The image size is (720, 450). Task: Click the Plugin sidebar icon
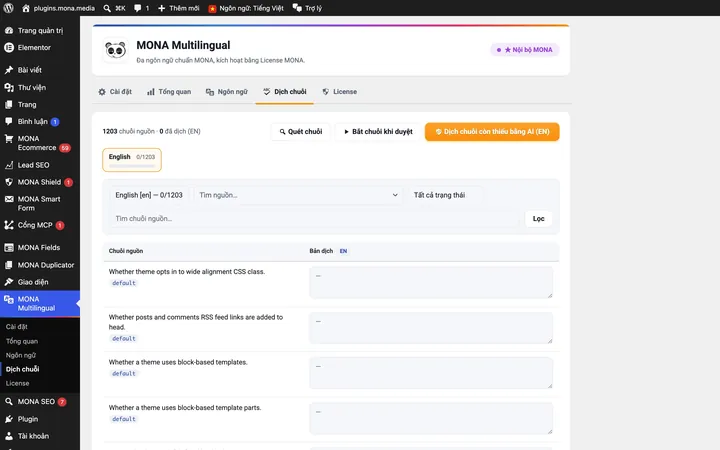[x=9, y=419]
